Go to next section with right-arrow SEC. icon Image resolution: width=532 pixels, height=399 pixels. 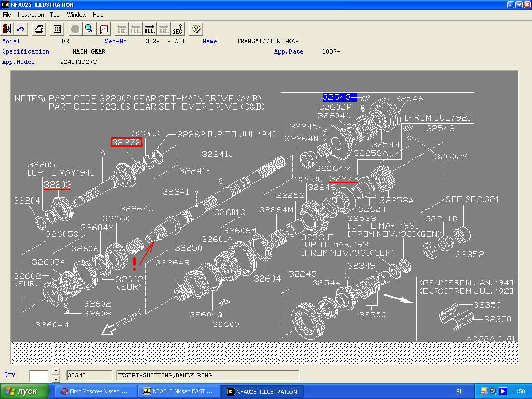coord(164,29)
